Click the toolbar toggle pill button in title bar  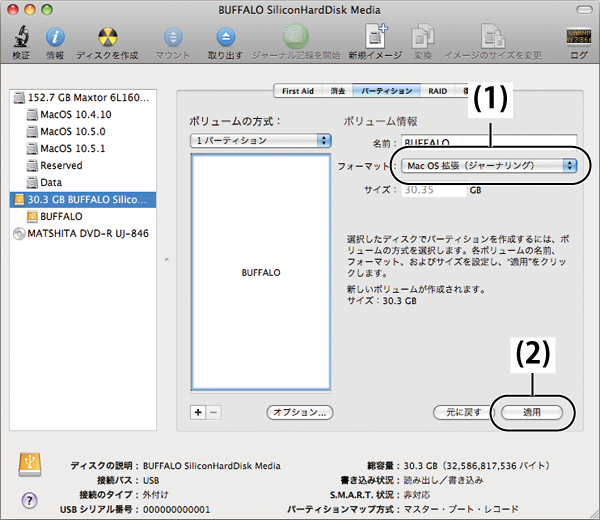[x=584, y=10]
